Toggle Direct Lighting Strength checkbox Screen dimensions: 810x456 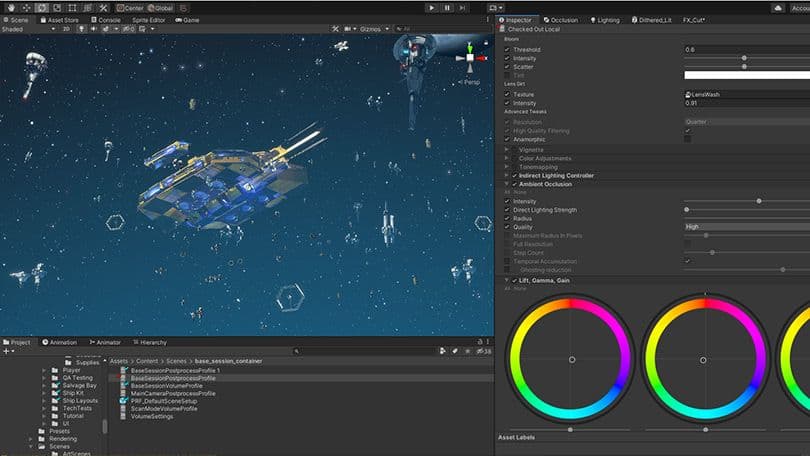point(507,210)
